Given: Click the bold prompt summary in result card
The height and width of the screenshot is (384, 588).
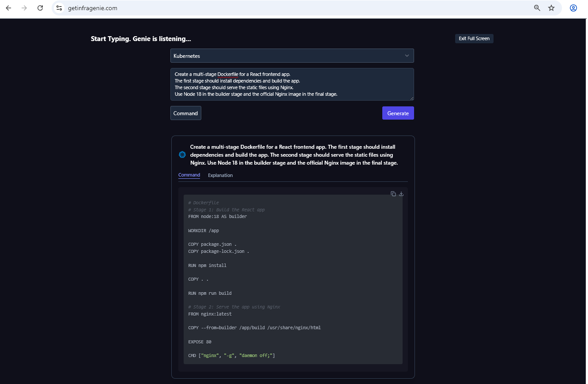Looking at the screenshot, I should (x=294, y=155).
